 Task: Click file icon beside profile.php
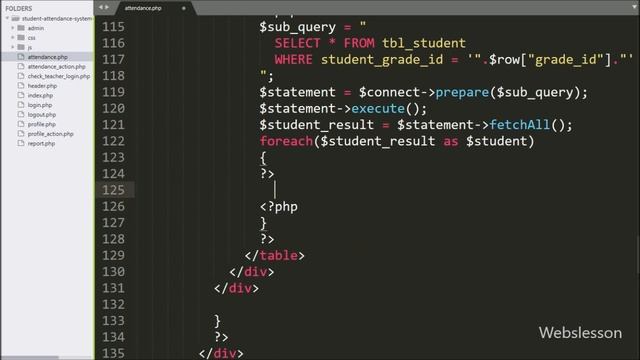pyautogui.click(x=21, y=124)
